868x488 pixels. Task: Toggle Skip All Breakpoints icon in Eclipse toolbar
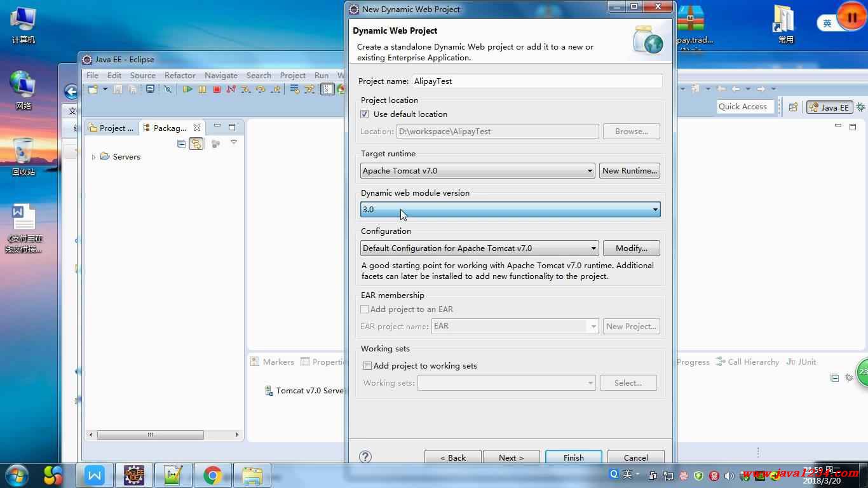click(x=168, y=90)
